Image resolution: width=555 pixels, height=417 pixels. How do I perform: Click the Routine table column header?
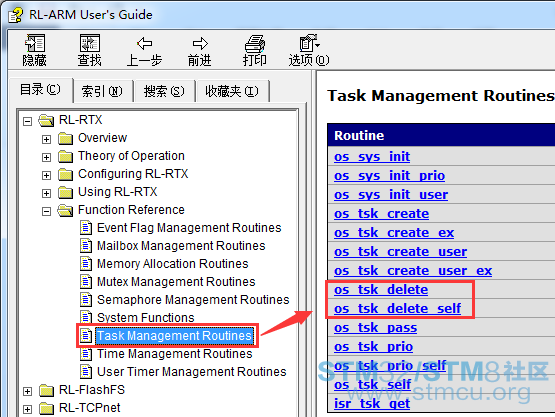pyautogui.click(x=441, y=135)
